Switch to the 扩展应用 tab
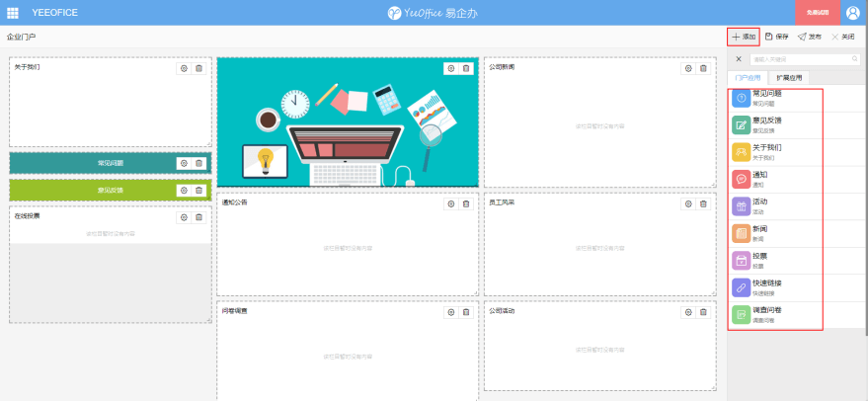 click(x=790, y=77)
